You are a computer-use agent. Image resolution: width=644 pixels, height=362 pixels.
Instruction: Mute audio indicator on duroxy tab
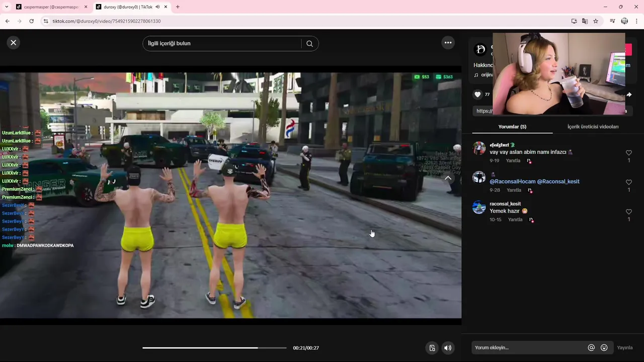(x=157, y=7)
